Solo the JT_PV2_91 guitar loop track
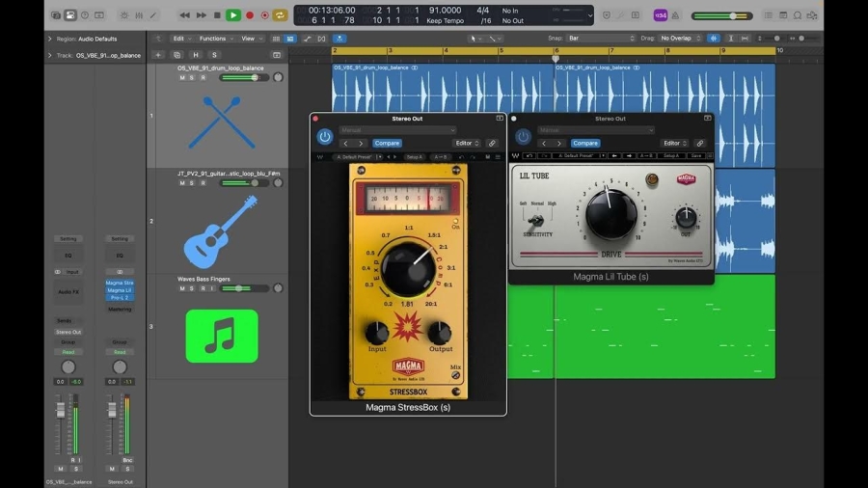The width and height of the screenshot is (868, 488). [x=191, y=182]
